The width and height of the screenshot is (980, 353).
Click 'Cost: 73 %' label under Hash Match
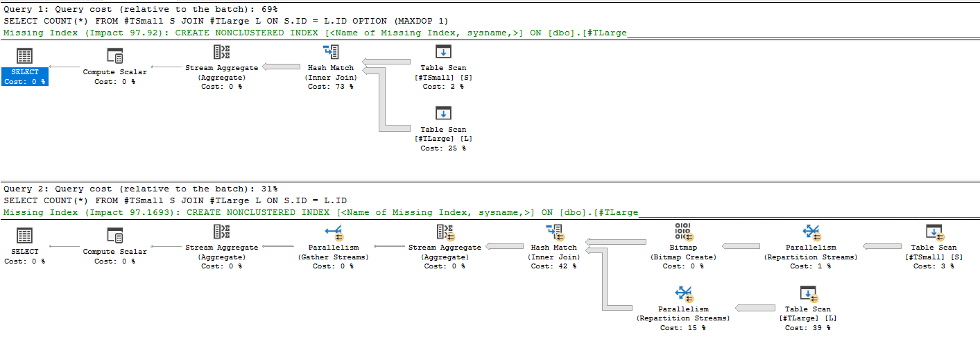tap(331, 87)
